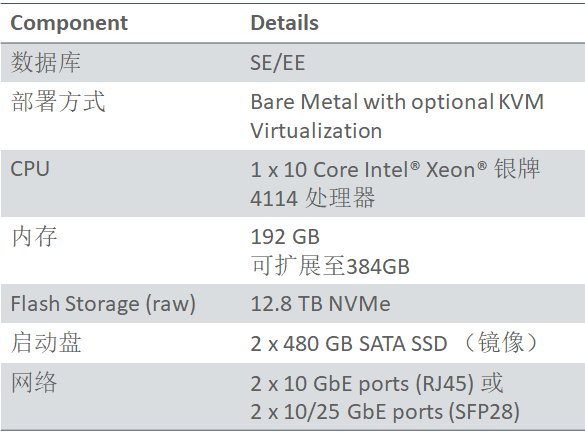The width and height of the screenshot is (585, 439).
Task: Click the Bare Metal with optional KVM text
Action: pos(397,102)
